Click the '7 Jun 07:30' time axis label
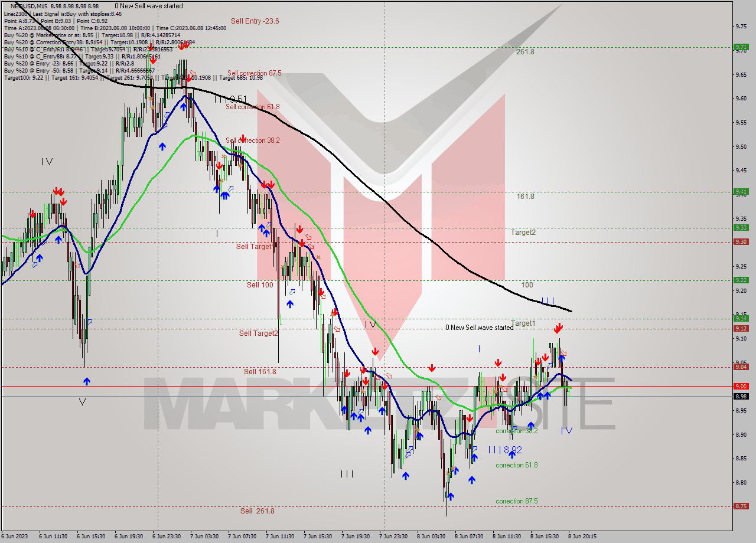The image size is (756, 543). click(241, 536)
